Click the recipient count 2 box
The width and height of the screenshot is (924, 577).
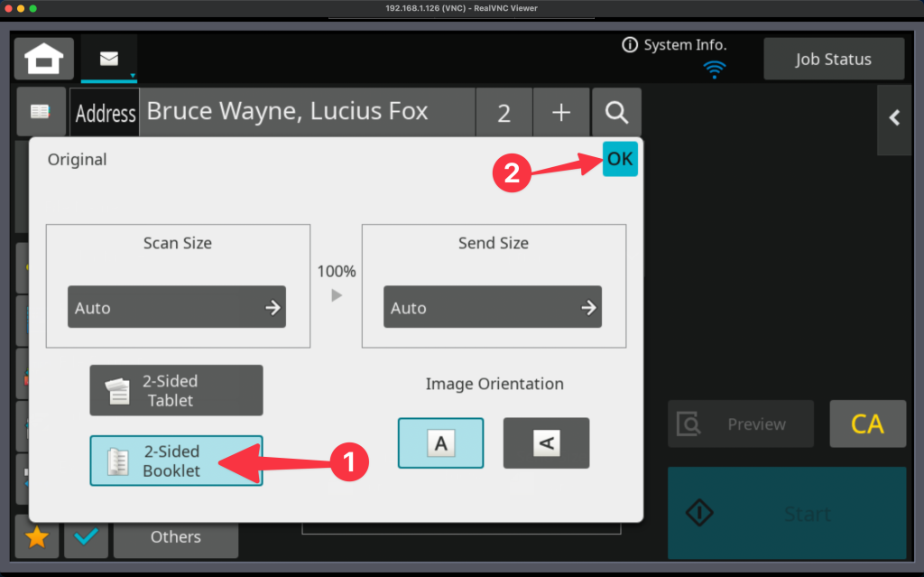504,113
